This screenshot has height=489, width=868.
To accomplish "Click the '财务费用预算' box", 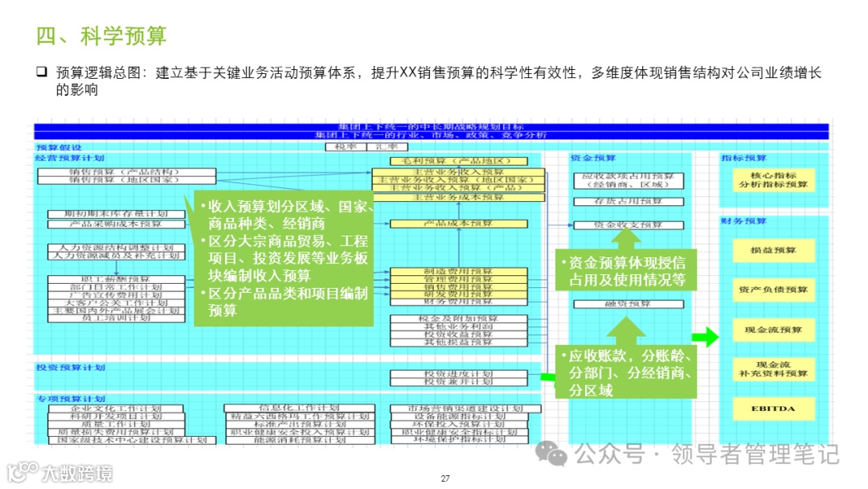I will click(459, 302).
